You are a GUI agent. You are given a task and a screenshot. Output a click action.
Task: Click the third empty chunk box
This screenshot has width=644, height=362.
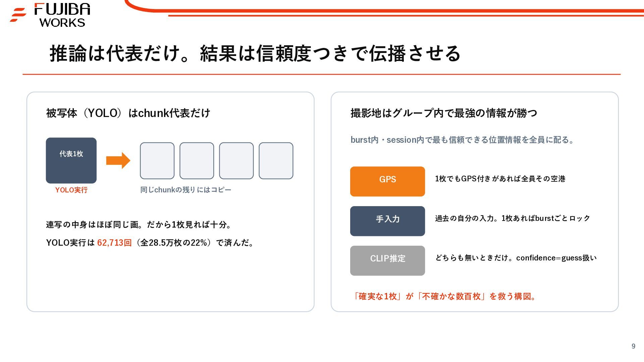click(236, 161)
